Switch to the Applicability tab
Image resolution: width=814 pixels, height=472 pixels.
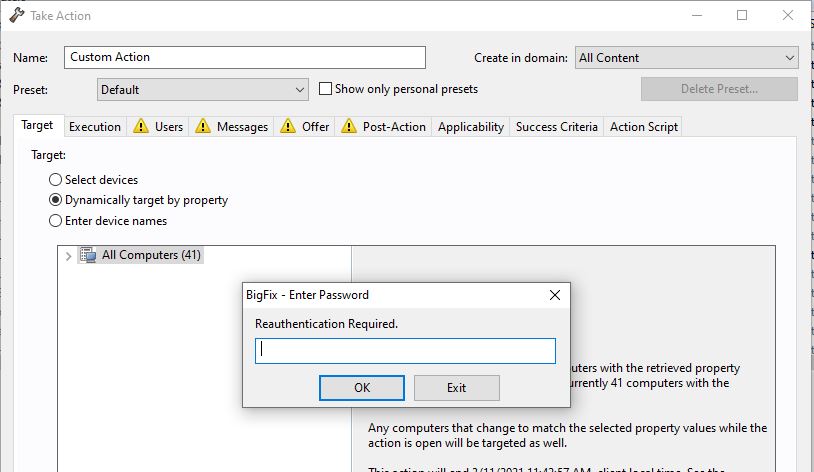tap(471, 127)
